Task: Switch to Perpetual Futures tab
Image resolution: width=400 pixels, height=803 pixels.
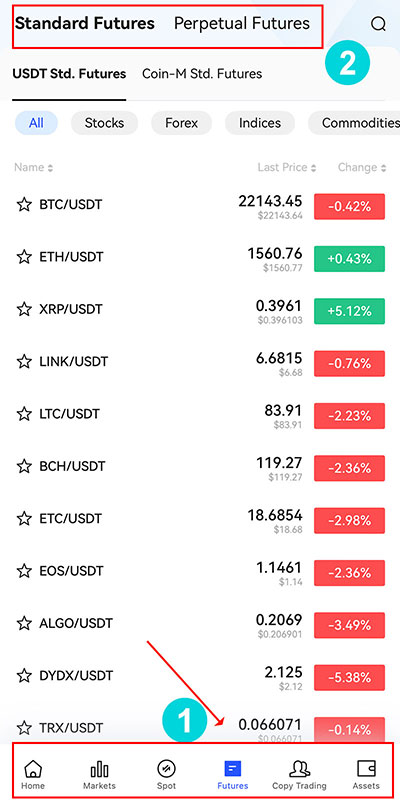Action: pyautogui.click(x=242, y=24)
